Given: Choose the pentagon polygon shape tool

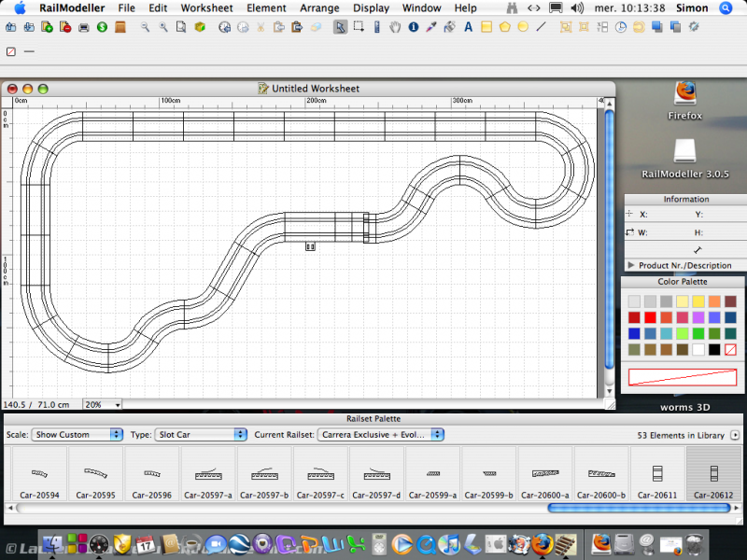Looking at the screenshot, I should point(505,27).
